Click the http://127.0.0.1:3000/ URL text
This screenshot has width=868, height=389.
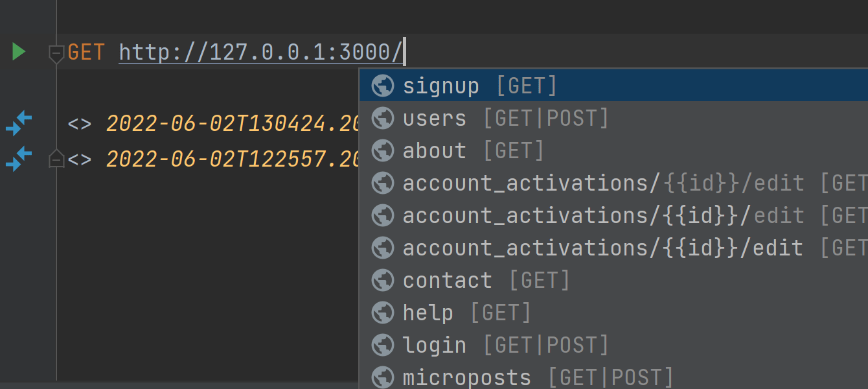pyautogui.click(x=260, y=52)
